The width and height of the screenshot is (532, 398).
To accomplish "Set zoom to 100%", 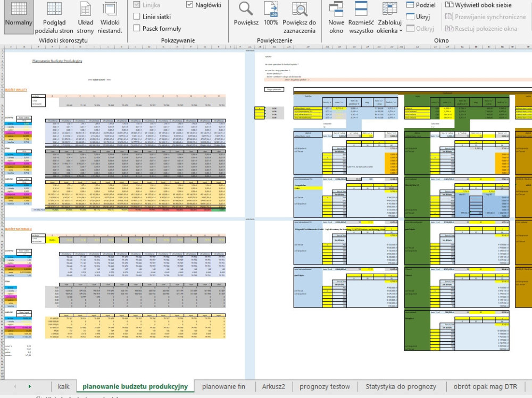I will pos(271,14).
